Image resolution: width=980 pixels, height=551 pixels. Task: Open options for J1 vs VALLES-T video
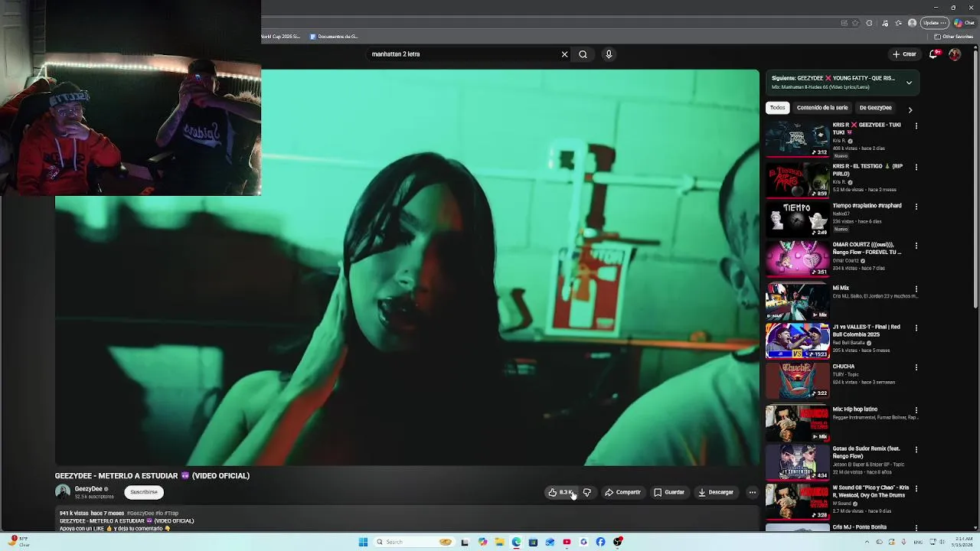916,328
